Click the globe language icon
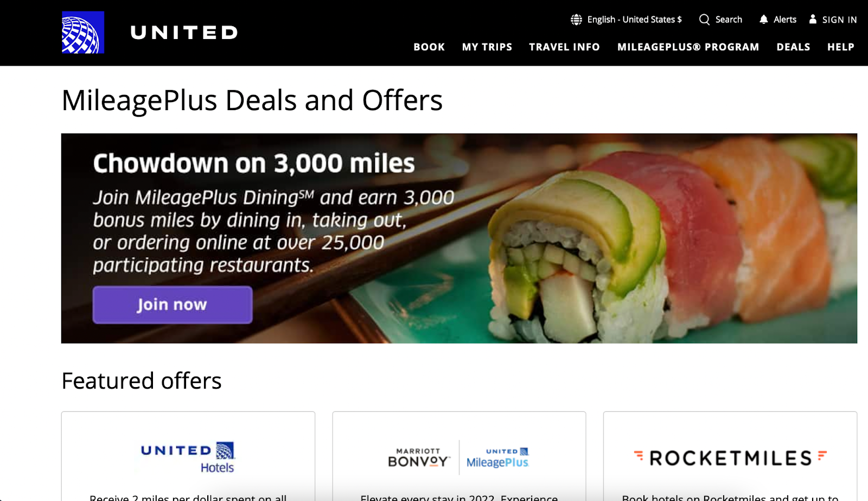This screenshot has width=868, height=501. tap(576, 20)
